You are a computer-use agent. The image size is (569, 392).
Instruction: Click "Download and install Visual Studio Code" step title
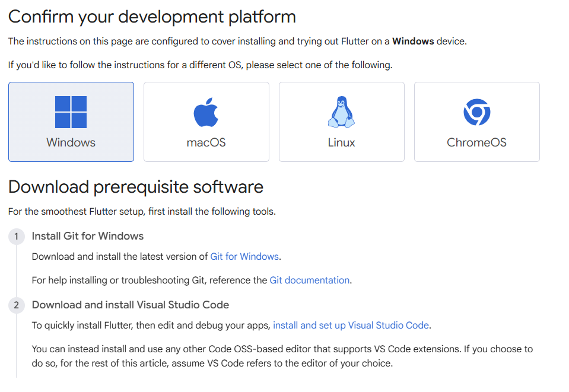[131, 305]
